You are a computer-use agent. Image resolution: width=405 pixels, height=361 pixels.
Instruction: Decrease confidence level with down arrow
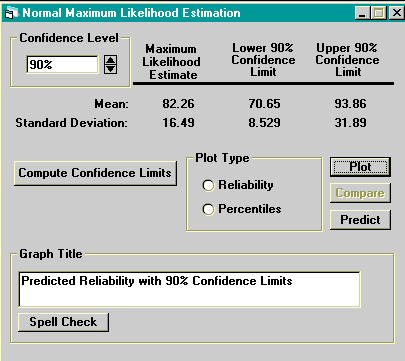coord(111,69)
